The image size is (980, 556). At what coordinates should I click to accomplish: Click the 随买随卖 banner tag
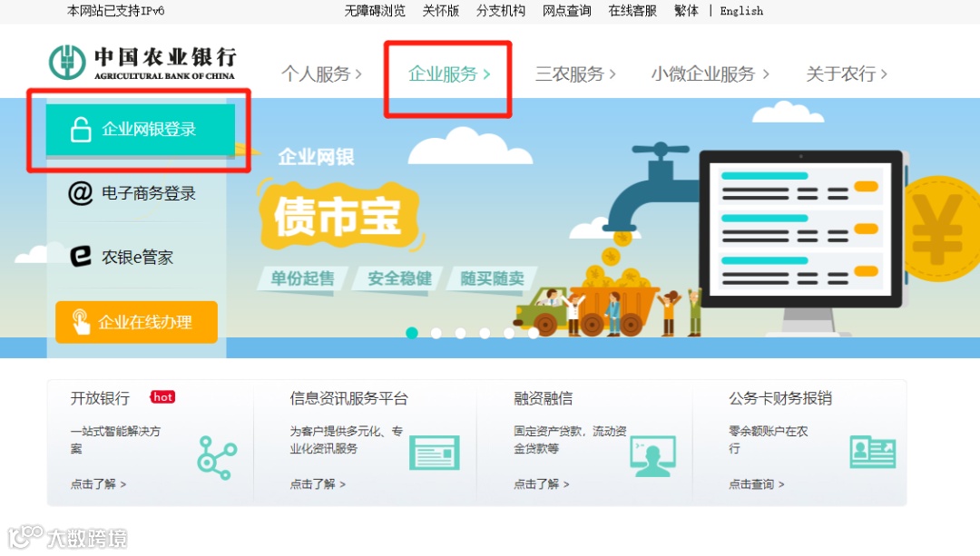pyautogui.click(x=492, y=278)
